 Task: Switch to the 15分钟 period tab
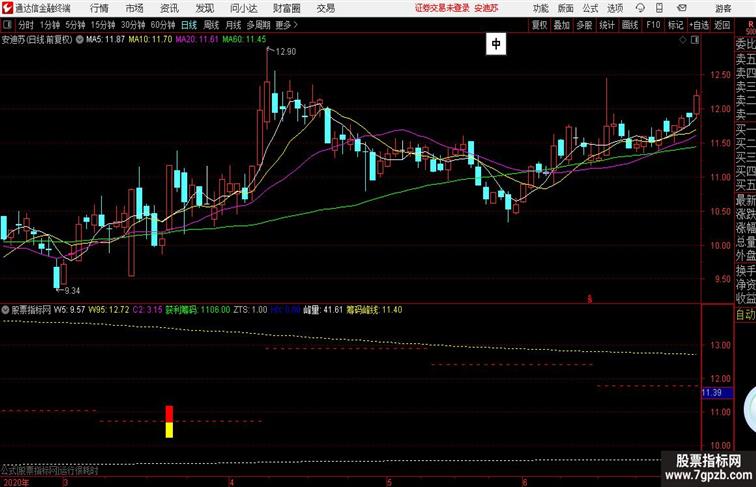[103, 25]
